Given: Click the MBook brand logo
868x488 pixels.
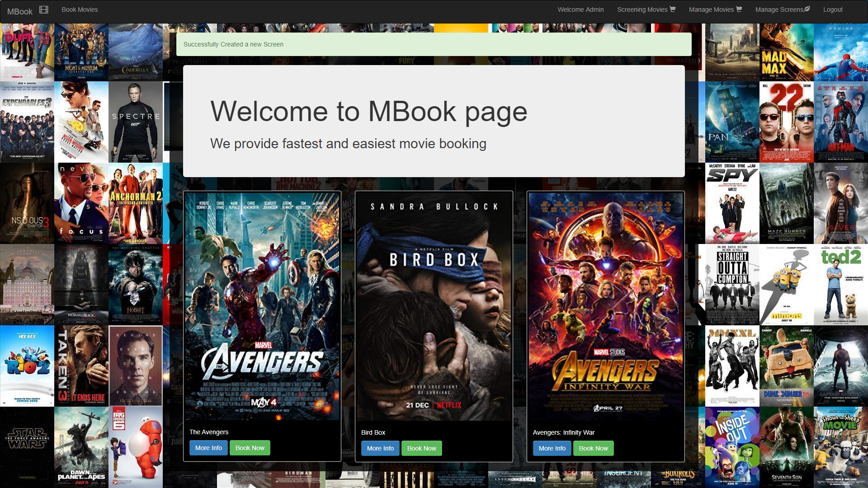Looking at the screenshot, I should point(20,12).
